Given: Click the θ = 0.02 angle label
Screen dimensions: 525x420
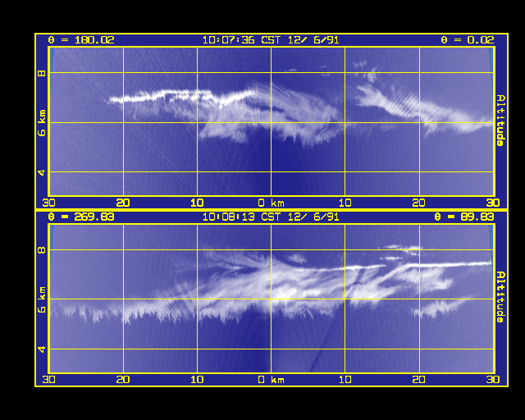Looking at the screenshot, I should point(467,40).
